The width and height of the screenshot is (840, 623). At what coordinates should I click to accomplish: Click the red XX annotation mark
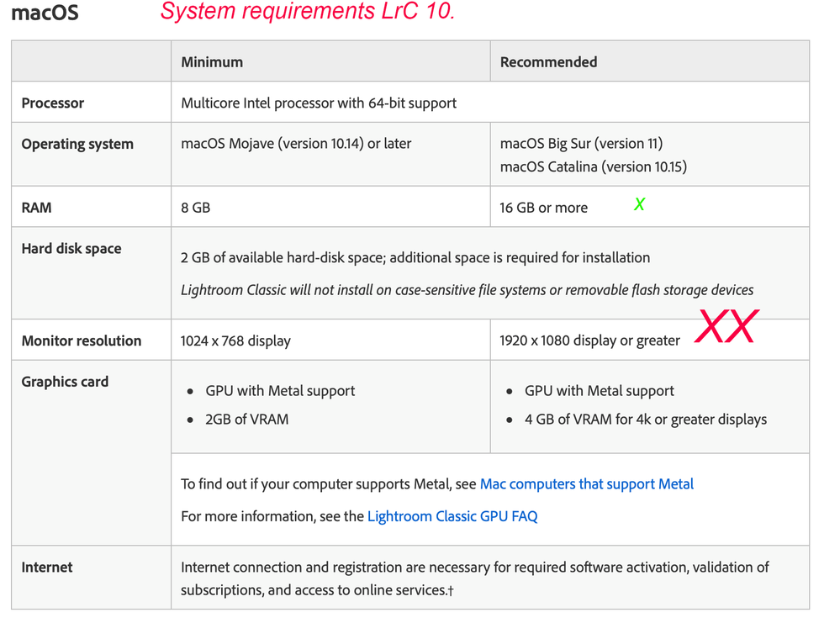726,328
